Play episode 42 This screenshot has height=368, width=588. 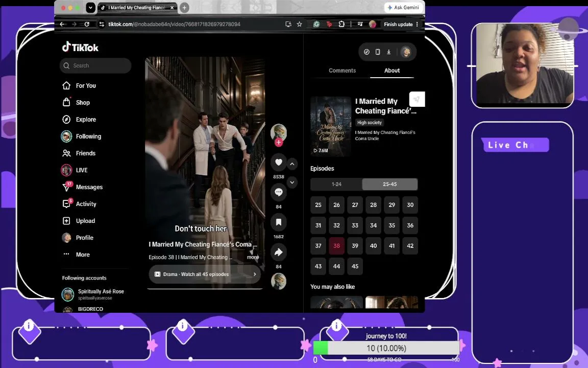410,245
